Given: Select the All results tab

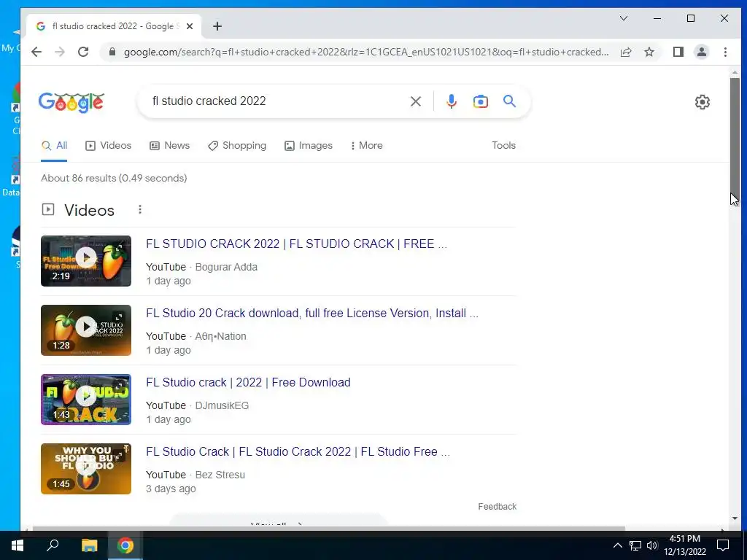Looking at the screenshot, I should (x=54, y=145).
